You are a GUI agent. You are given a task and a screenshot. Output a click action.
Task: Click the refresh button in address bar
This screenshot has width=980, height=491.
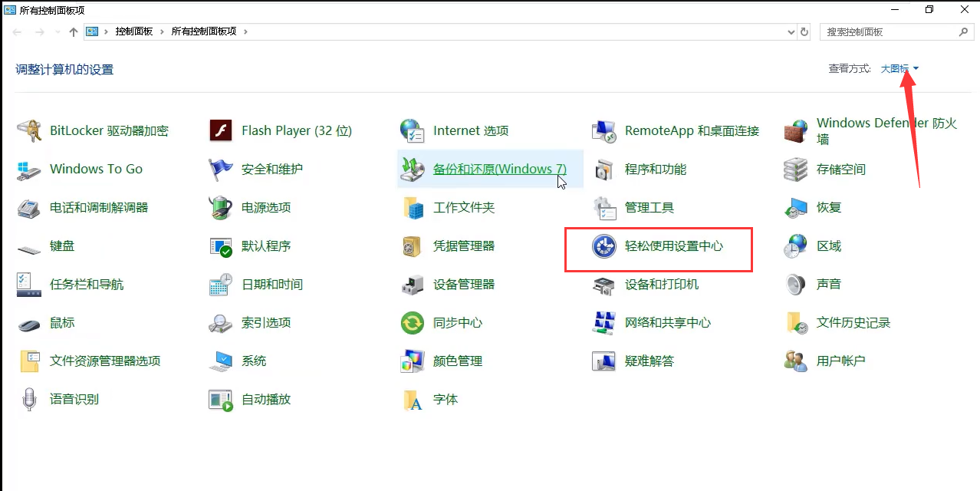tap(805, 31)
